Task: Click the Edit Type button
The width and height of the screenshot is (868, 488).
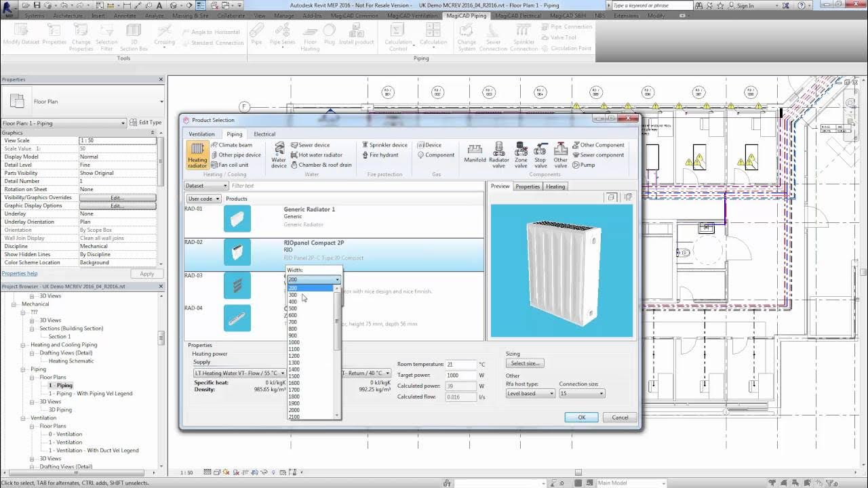Action: (x=146, y=123)
